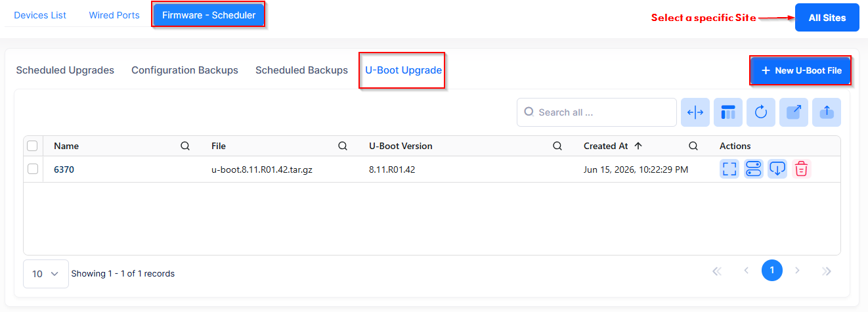Screen dimensions: 868x312
Task: Open the All Sites selector
Action: (827, 18)
